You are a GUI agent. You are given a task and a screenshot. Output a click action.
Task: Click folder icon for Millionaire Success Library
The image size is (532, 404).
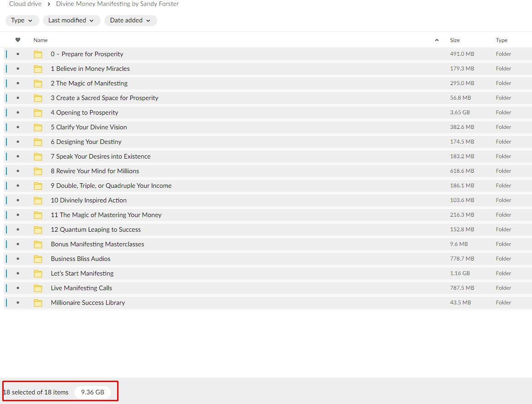[x=38, y=303]
